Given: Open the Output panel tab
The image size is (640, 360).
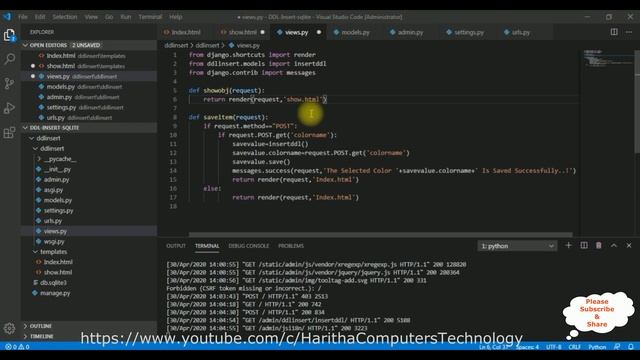Looking at the screenshot, I should [176, 246].
